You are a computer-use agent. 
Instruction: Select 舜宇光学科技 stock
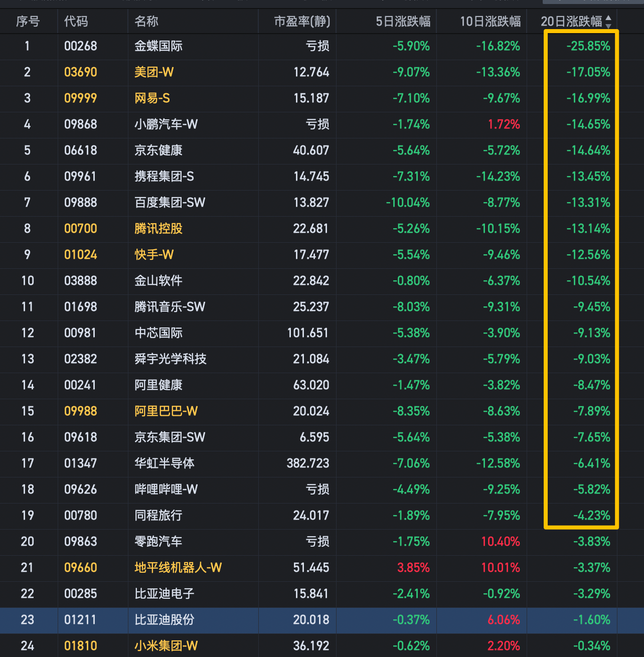point(171,359)
